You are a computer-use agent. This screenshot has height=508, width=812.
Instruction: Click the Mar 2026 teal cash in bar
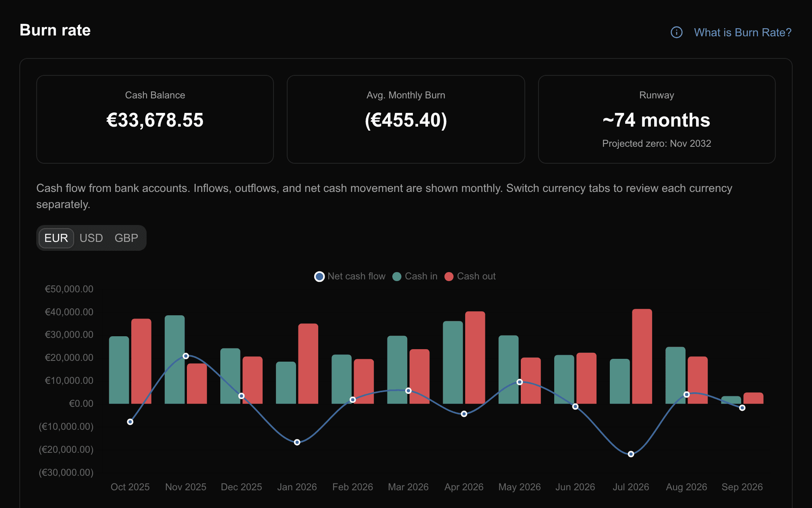(397, 370)
